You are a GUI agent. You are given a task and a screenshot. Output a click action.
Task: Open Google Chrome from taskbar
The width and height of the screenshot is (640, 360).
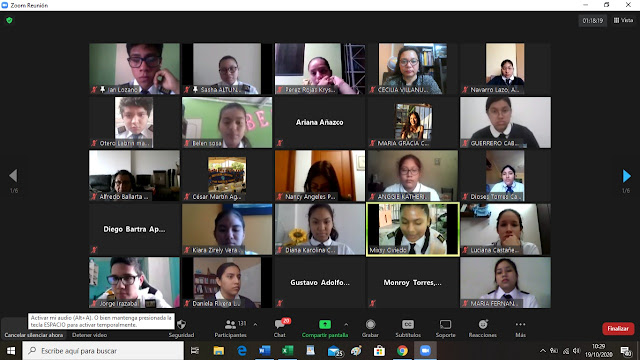tap(402, 351)
